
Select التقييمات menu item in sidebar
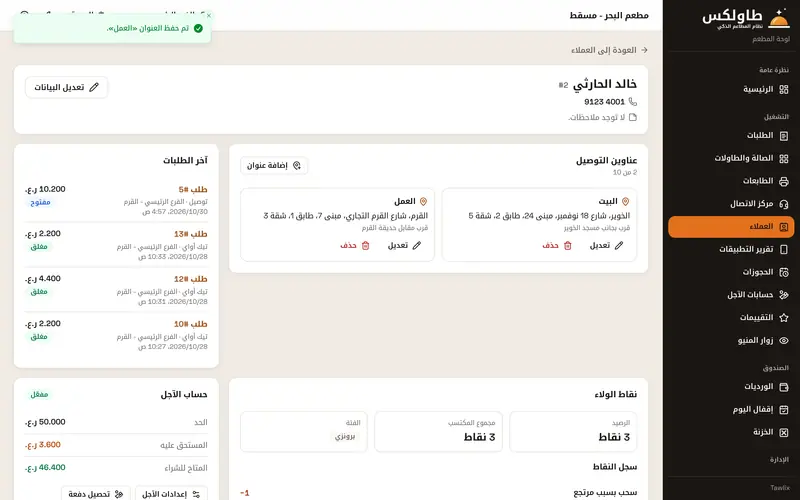coord(731,318)
